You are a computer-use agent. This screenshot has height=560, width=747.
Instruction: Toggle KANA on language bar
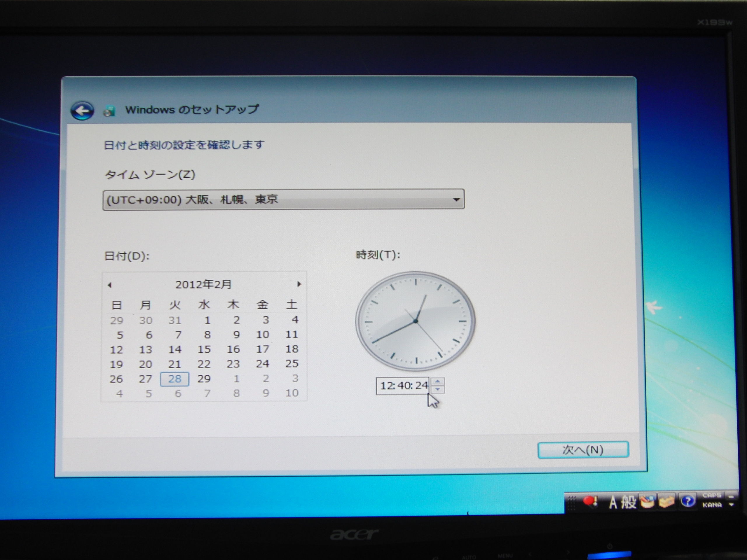[712, 505]
